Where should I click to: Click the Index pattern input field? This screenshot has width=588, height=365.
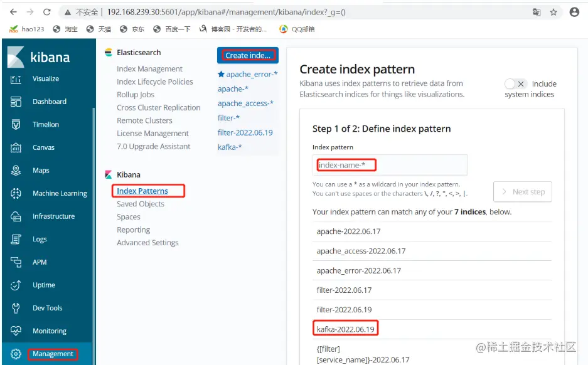point(390,165)
